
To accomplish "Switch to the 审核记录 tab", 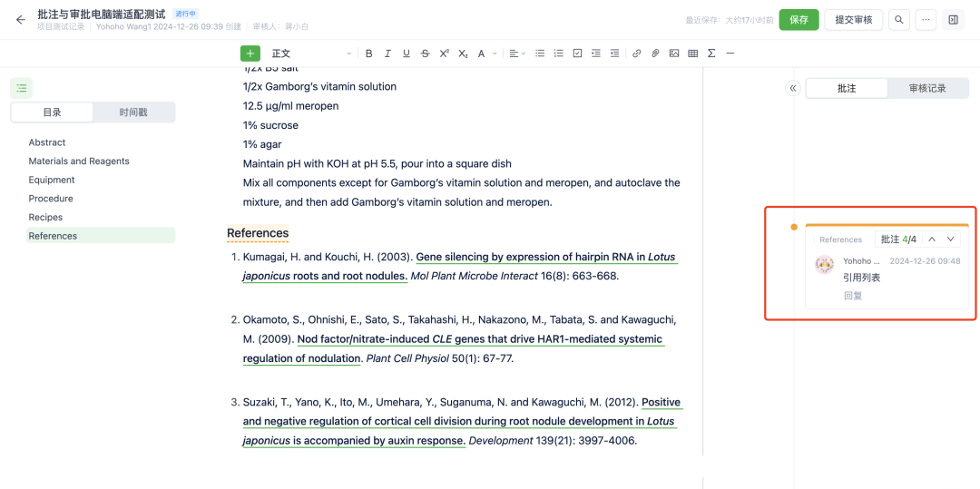I will (927, 88).
